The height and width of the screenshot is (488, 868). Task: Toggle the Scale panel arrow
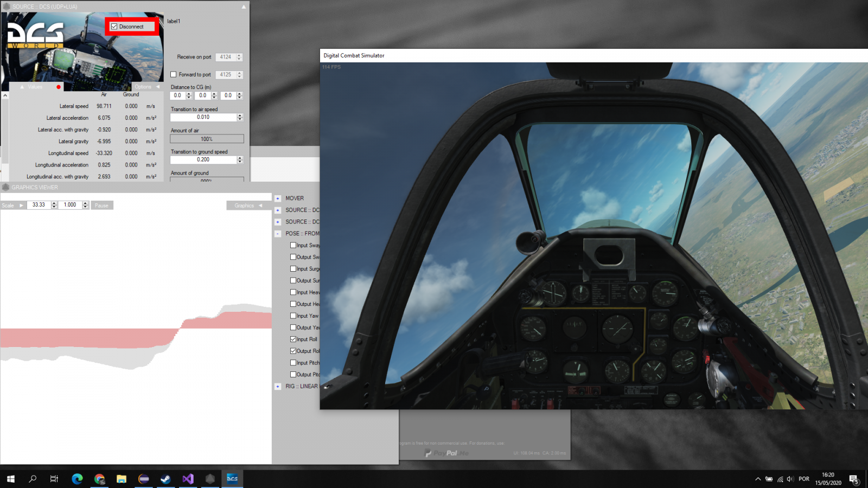21,206
